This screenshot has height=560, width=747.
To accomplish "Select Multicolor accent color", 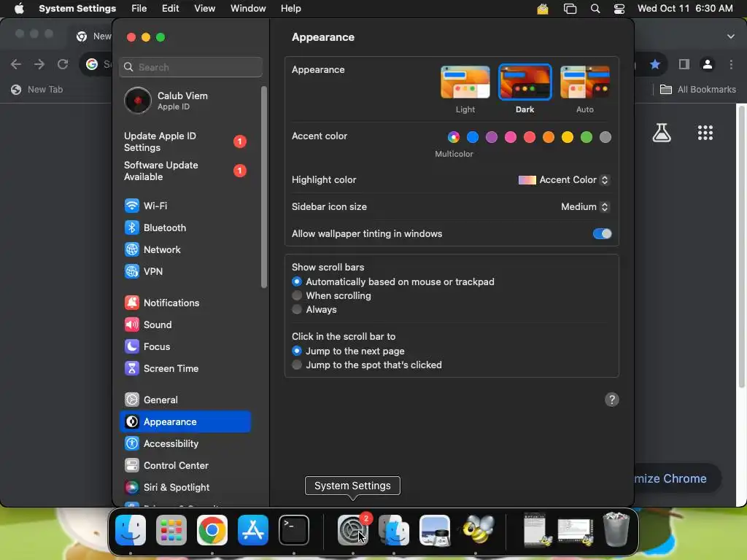I will 454,137.
